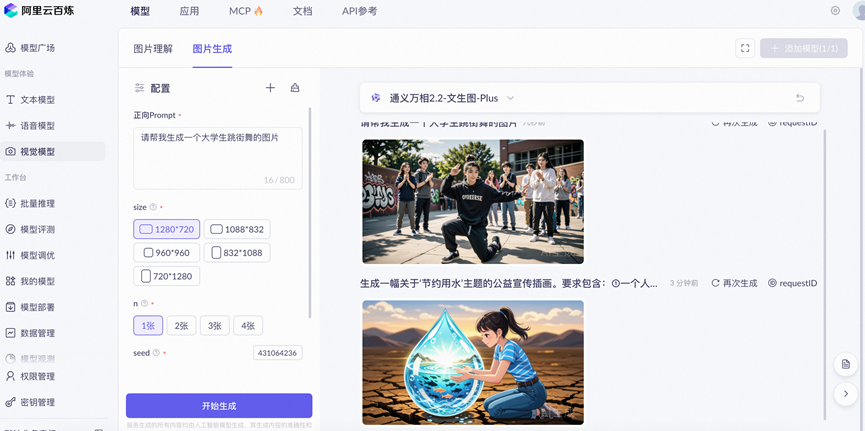The image size is (865, 431).
Task: Open the 模型 top navigation tab
Action: point(140,11)
